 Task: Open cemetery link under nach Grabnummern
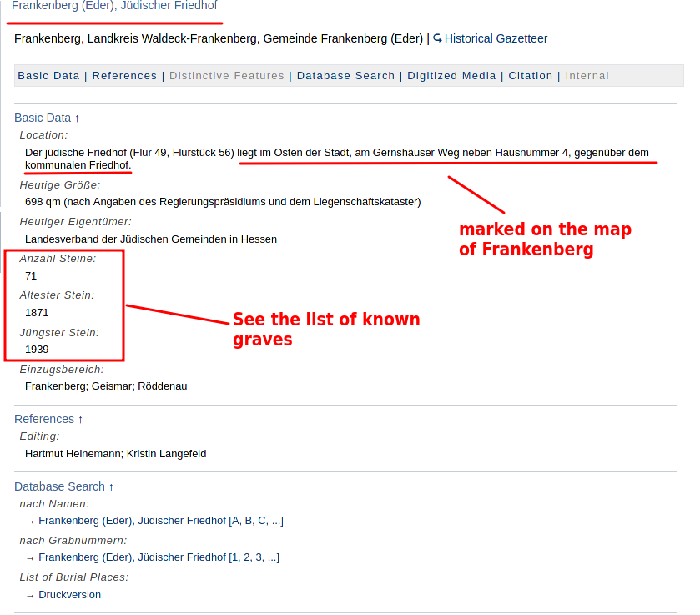[x=132, y=557]
